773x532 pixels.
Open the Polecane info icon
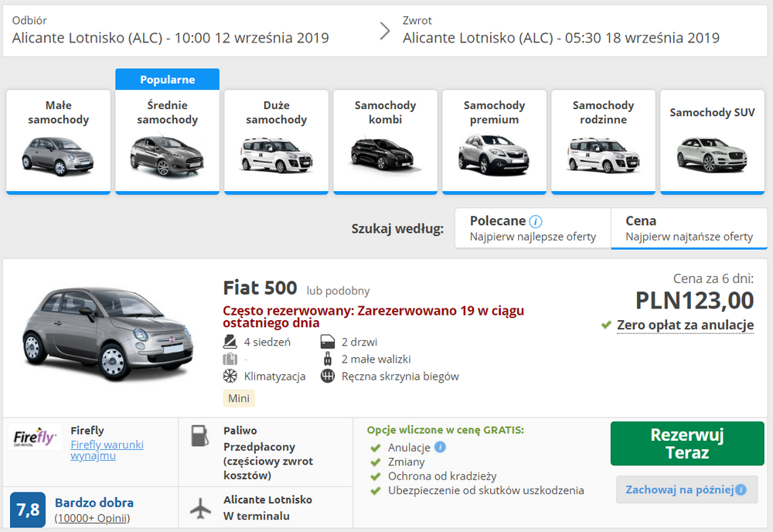coord(536,221)
